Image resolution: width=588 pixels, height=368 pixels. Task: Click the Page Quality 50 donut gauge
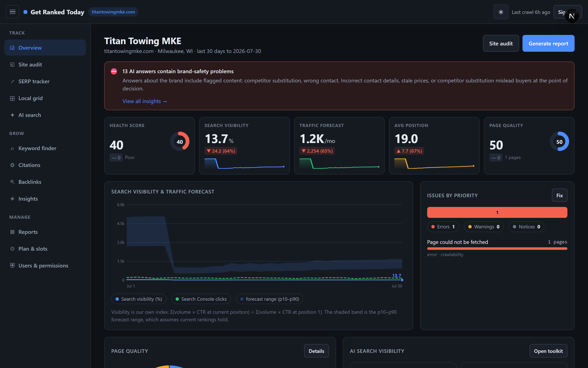click(559, 141)
